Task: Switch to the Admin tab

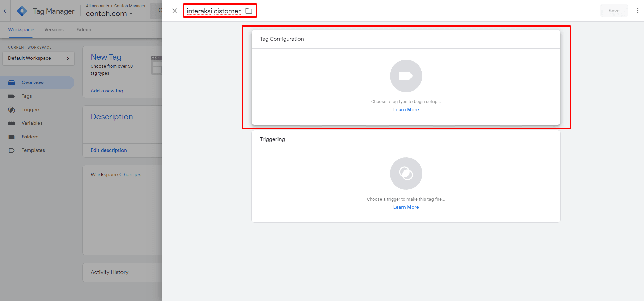Action: (x=84, y=30)
